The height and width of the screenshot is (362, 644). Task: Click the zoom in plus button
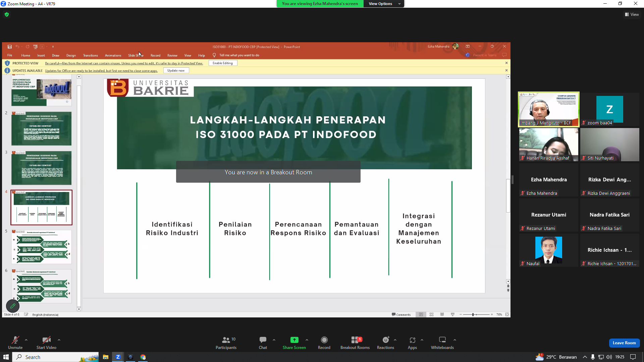(x=492, y=314)
